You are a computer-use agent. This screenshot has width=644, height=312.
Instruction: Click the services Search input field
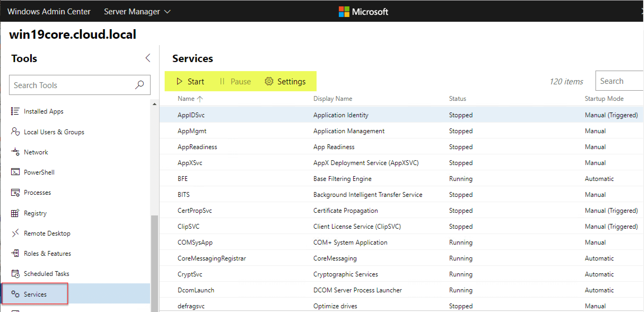[620, 81]
